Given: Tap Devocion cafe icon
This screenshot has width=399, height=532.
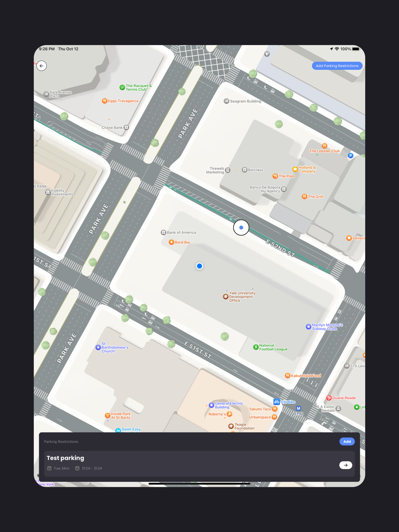Looking at the screenshot, I should click(x=349, y=238).
